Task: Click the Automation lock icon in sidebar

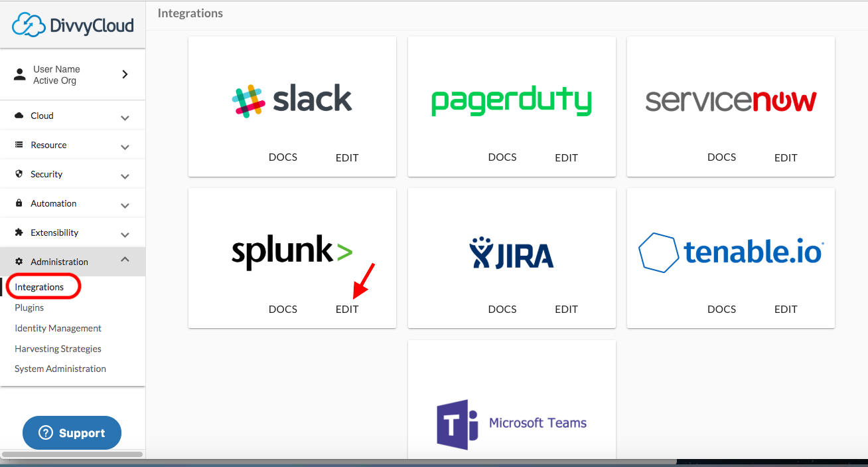Action: coord(19,203)
